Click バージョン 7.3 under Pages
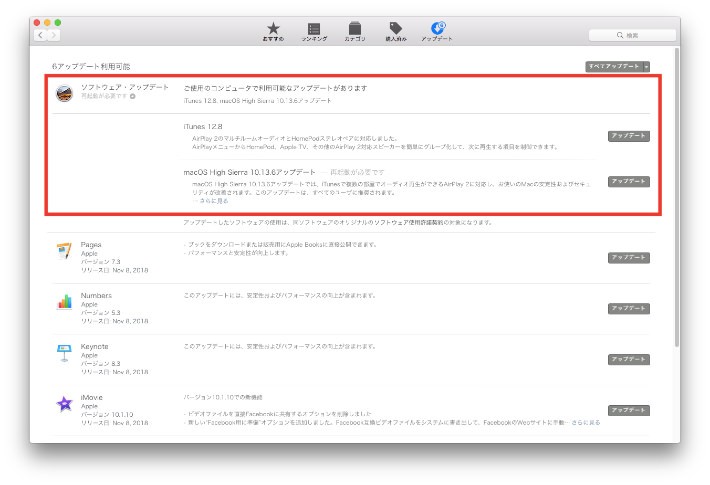Viewport: 710px width, 485px height. pos(101,262)
